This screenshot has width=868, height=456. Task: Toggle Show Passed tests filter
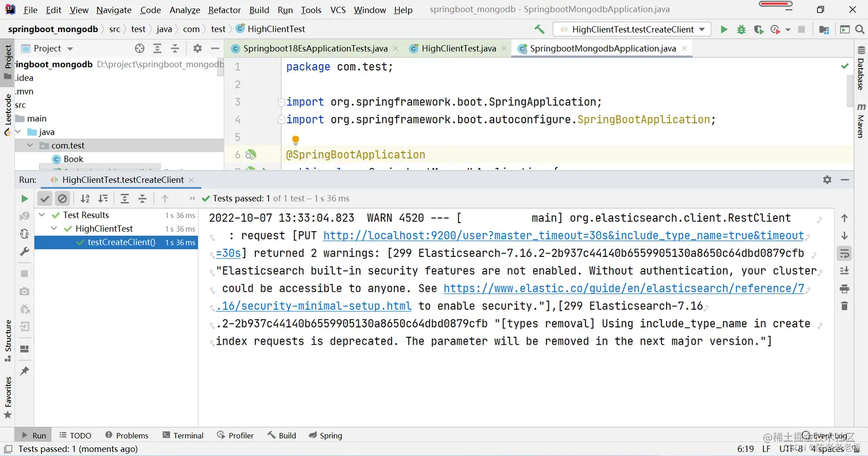45,198
